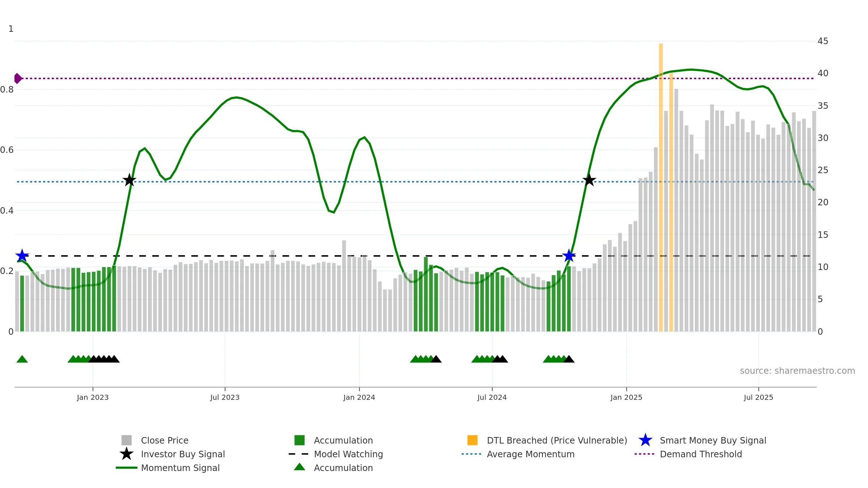
Task: Click the black star Investor Buy legend icon
Action: coord(127,454)
